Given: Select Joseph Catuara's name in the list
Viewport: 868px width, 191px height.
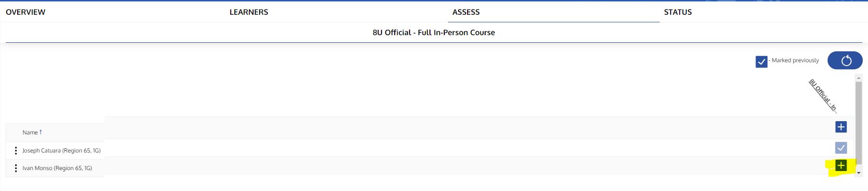Looking at the screenshot, I should 61,151.
